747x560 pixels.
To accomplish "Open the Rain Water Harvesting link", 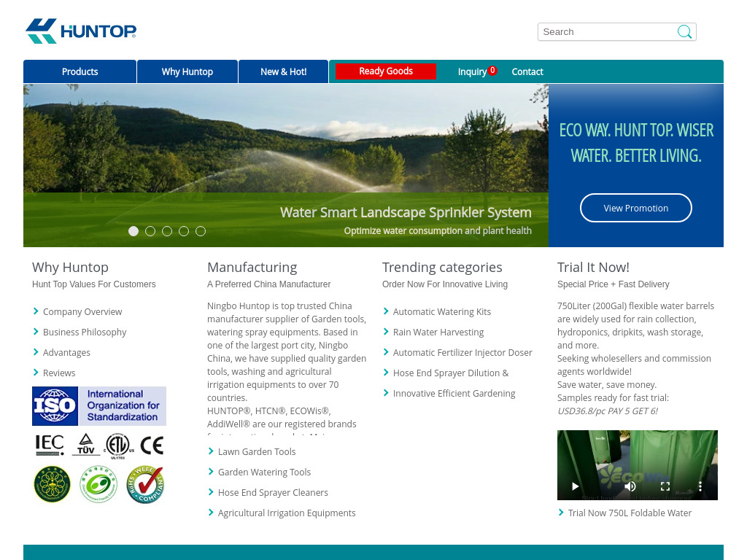I will 438,332.
